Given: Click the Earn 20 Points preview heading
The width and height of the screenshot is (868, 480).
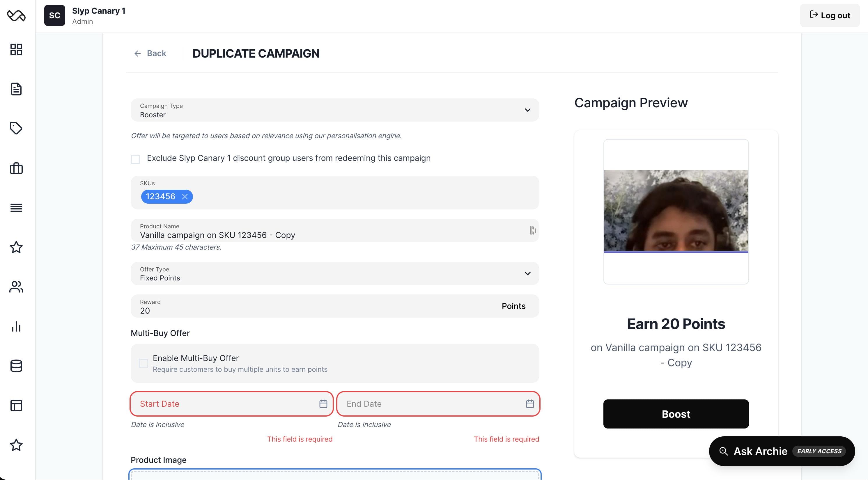Looking at the screenshot, I should pos(676,324).
